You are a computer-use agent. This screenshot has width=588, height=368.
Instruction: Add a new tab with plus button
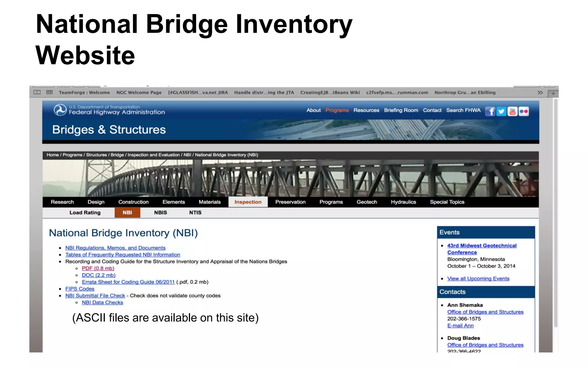[x=553, y=93]
